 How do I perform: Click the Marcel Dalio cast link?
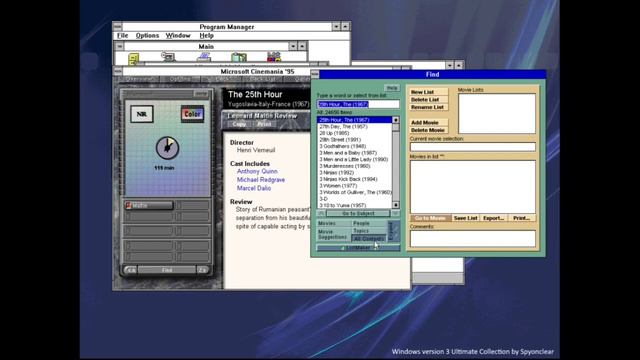tap(254, 189)
